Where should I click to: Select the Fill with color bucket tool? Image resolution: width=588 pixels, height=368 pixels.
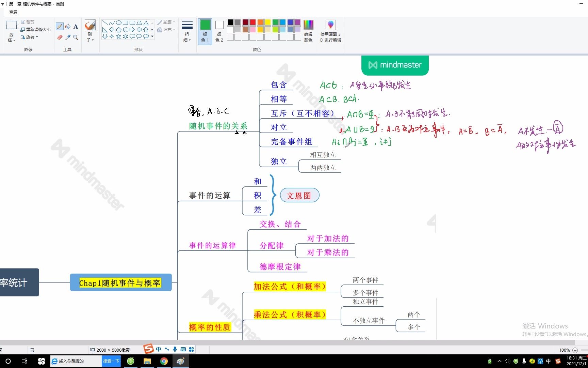click(x=68, y=26)
